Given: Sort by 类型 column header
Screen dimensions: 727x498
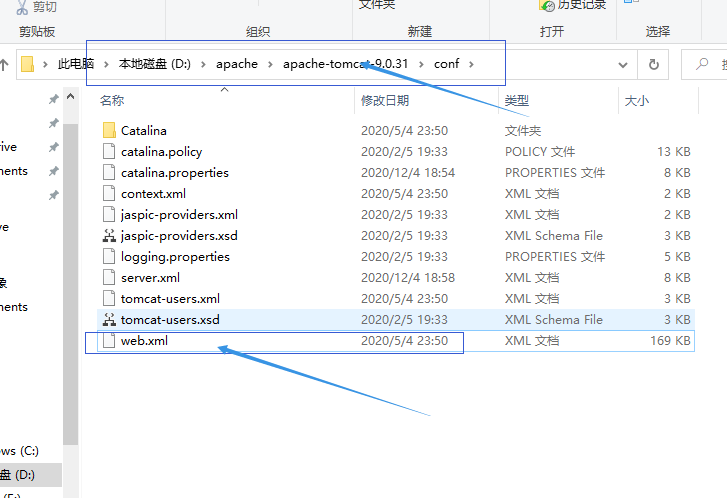Looking at the screenshot, I should (517, 101).
